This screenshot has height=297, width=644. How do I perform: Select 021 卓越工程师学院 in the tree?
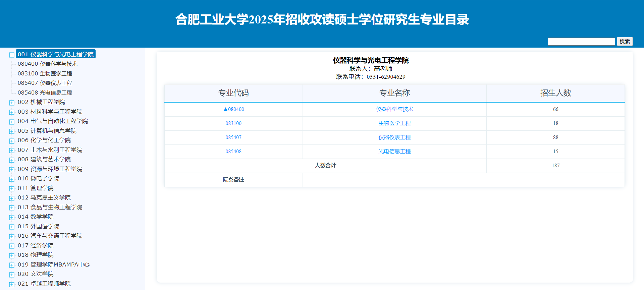point(44,284)
